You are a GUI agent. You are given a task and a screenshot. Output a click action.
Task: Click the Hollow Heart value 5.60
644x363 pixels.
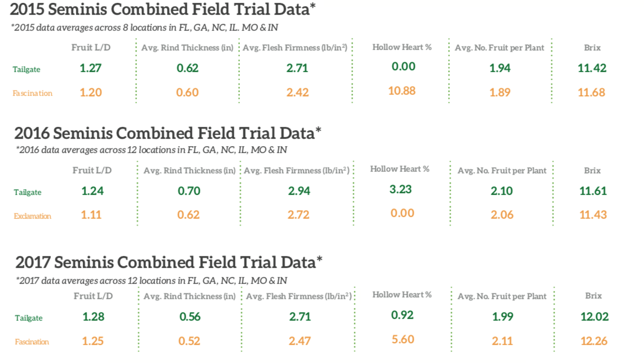(x=402, y=339)
